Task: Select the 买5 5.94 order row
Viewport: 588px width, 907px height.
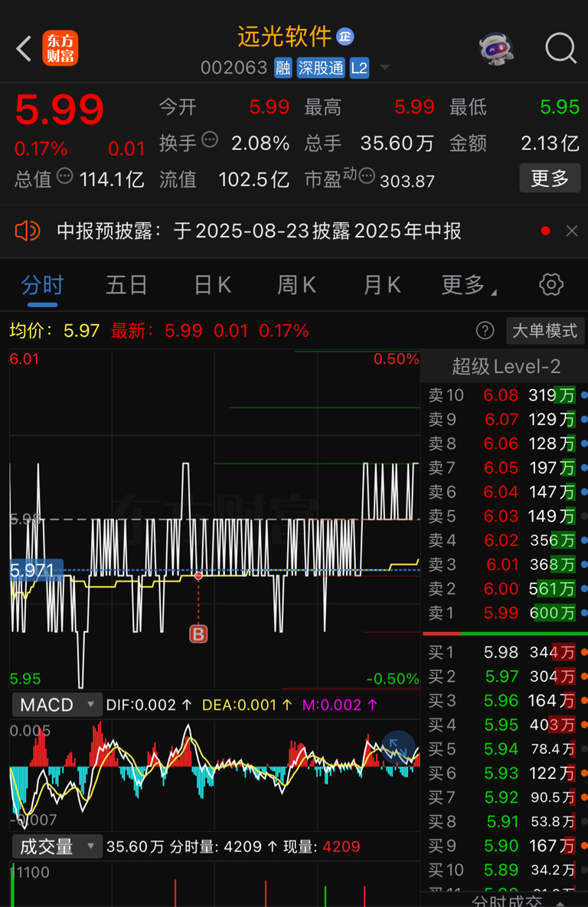Action: pyautogui.click(x=505, y=749)
